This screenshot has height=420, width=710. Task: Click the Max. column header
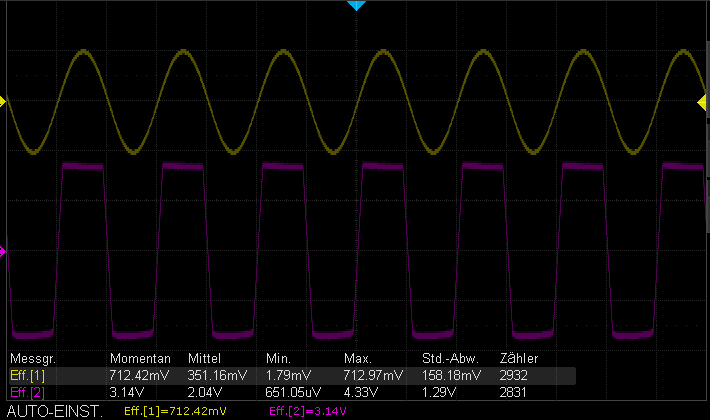click(358, 359)
